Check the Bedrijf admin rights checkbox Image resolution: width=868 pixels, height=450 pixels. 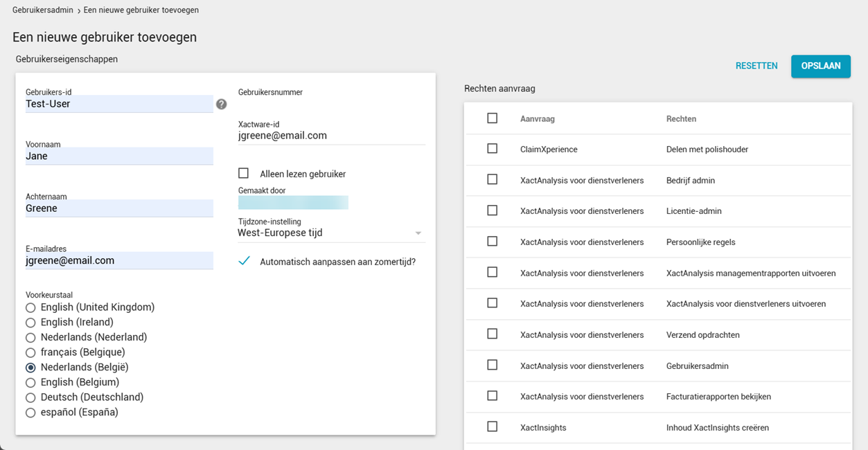click(x=493, y=180)
